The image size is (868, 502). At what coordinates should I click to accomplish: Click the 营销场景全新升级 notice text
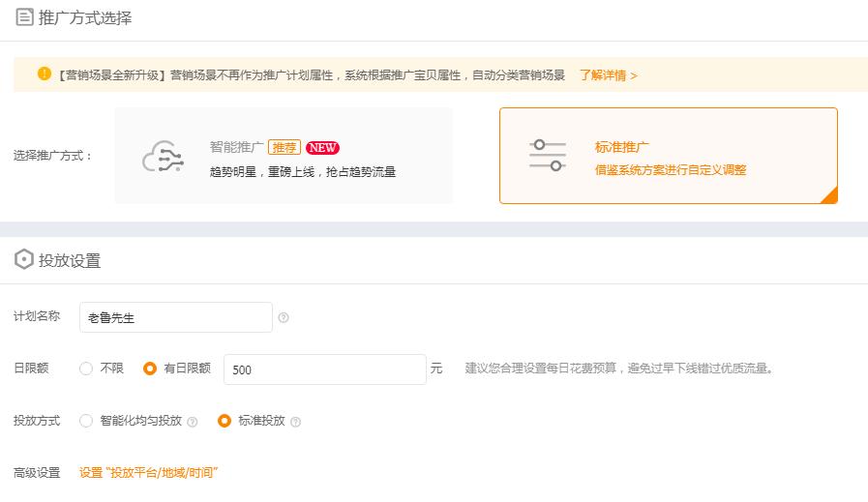(313, 75)
